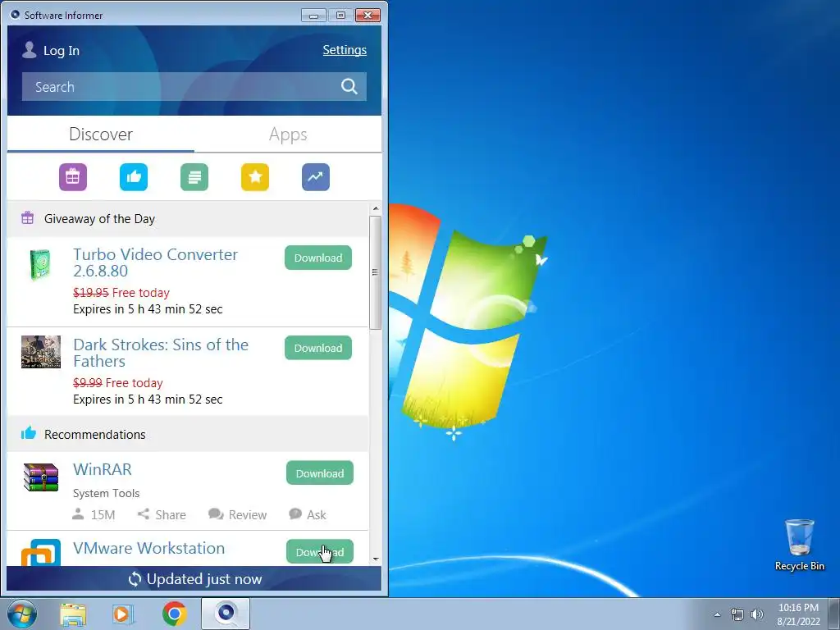Screen dimensions: 840x630
Task: Click the refresh icon next to Updated just now
Action: (x=135, y=579)
